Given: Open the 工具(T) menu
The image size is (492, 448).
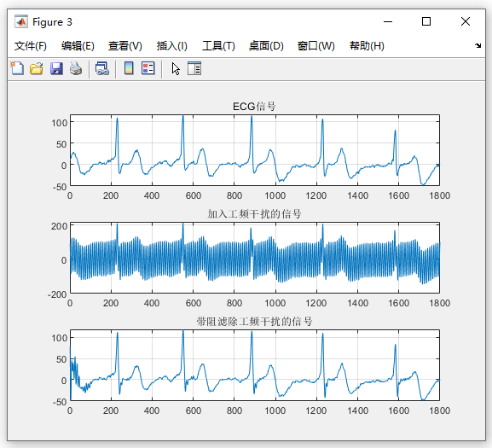Looking at the screenshot, I should pos(218,46).
